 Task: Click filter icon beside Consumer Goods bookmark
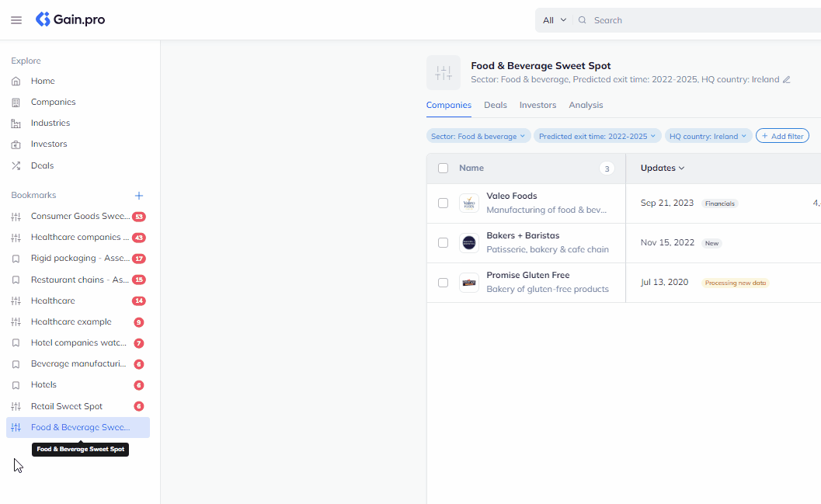point(16,217)
